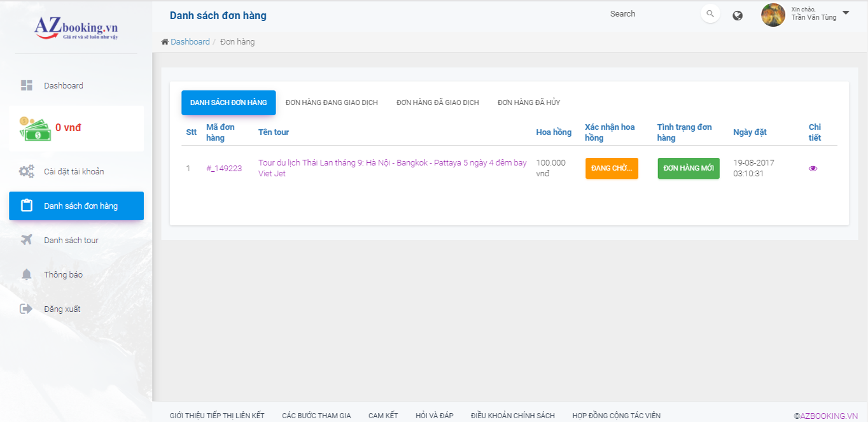
Task: Select the Đơn hàng đã giao dịch tab
Action: 438,102
